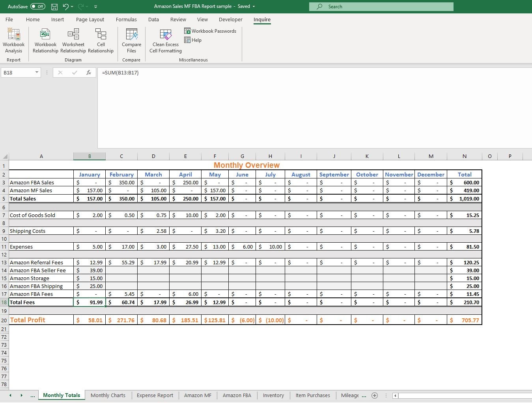
Task: Click the Insert Function fx button
Action: [89, 72]
